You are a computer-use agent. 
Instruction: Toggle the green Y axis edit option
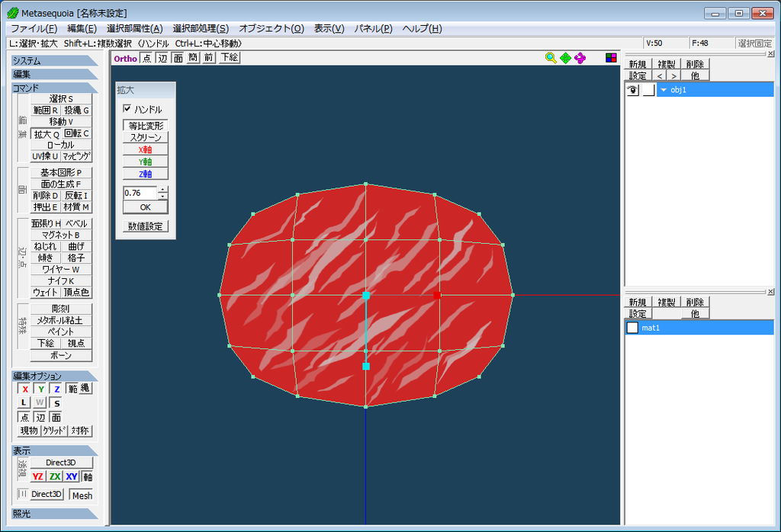[41, 389]
